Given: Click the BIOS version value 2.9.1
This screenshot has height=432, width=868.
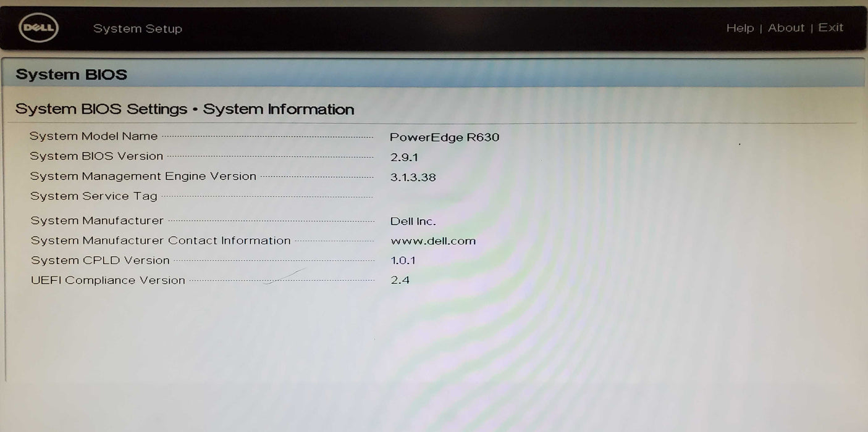Looking at the screenshot, I should (x=404, y=157).
